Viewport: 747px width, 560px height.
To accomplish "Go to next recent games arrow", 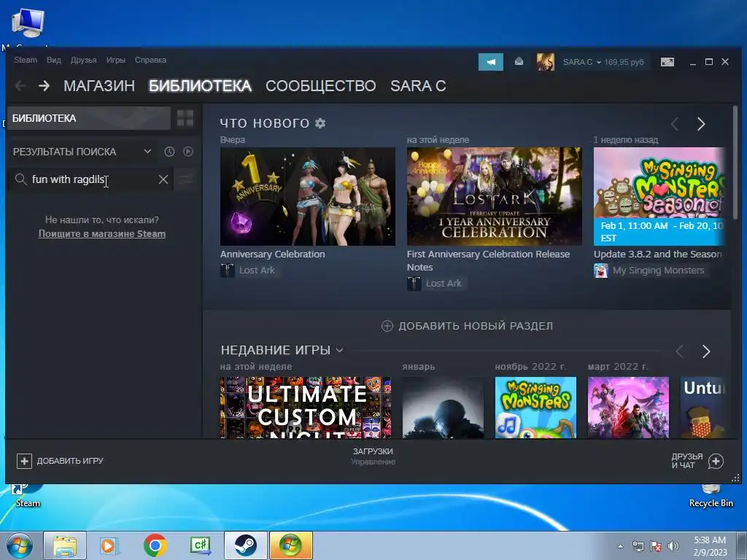I will [706, 351].
